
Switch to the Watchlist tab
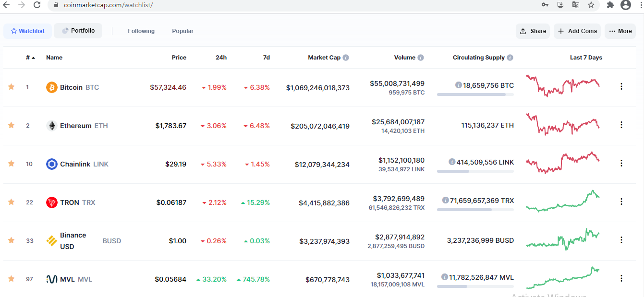click(28, 31)
